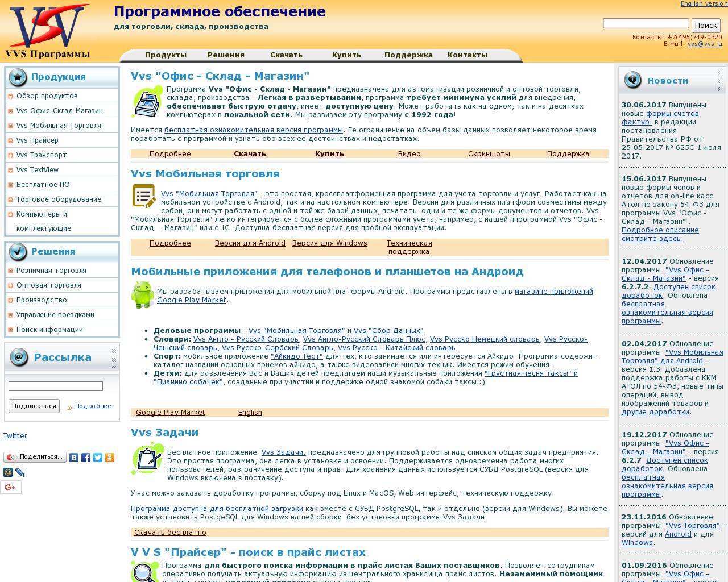Focus the newsletter email input field
The height and width of the screenshot is (582, 728).
56,386
